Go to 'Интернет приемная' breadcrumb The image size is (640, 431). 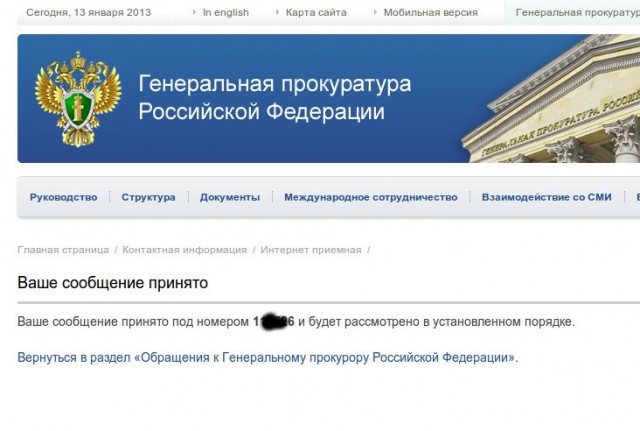311,250
